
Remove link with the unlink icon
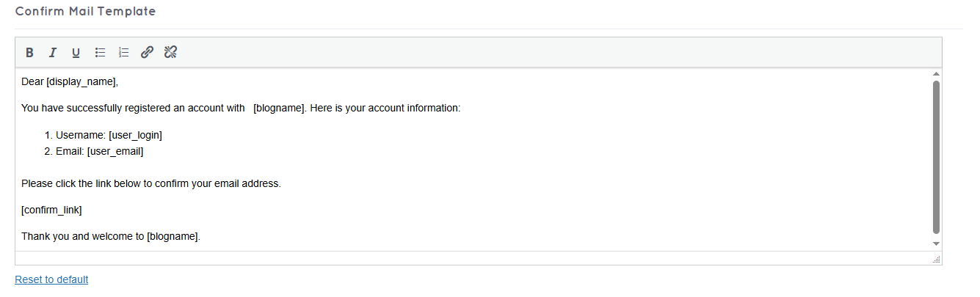(170, 52)
